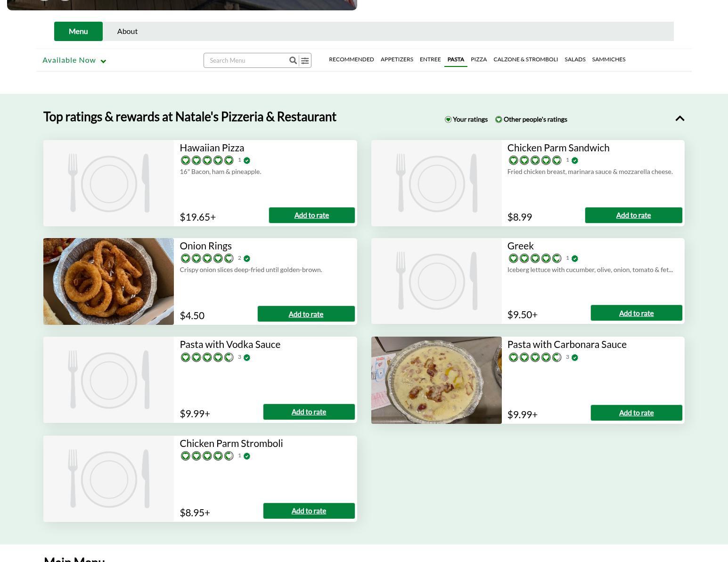This screenshot has width=728, height=562.
Task: Open the Onion Rings item title
Action: coord(205,246)
